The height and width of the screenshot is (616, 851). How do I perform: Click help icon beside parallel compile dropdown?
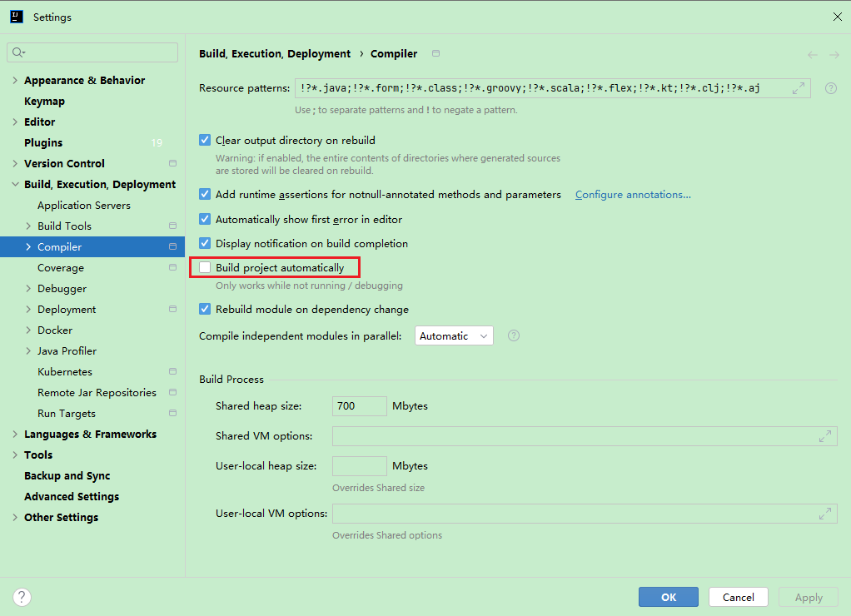[x=514, y=335]
